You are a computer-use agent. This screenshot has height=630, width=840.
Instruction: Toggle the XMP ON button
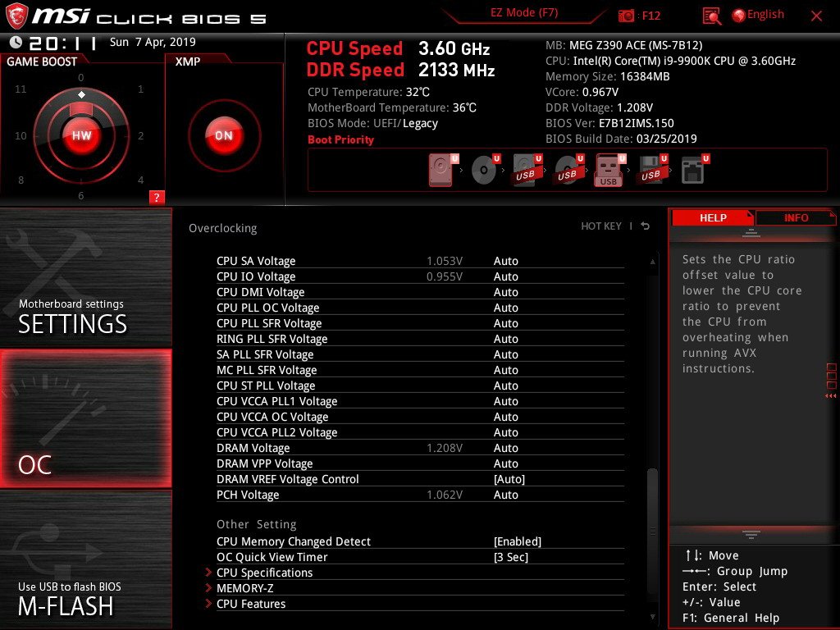coord(224,135)
